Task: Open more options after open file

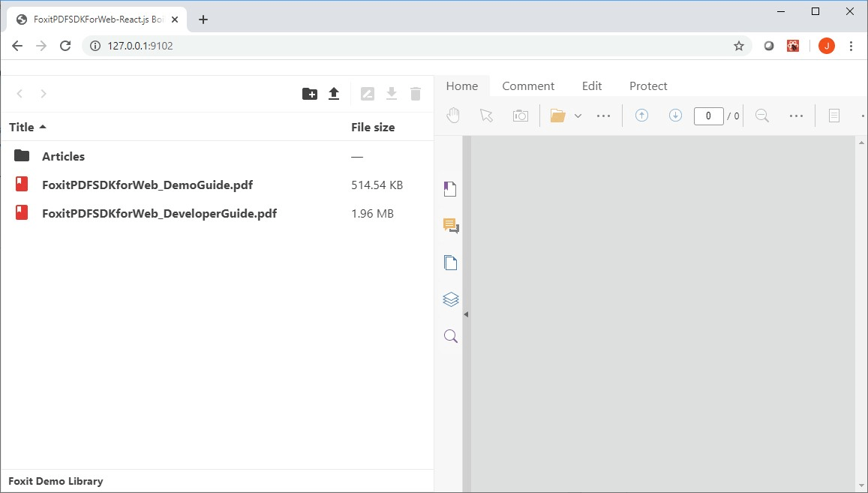Action: pyautogui.click(x=603, y=116)
